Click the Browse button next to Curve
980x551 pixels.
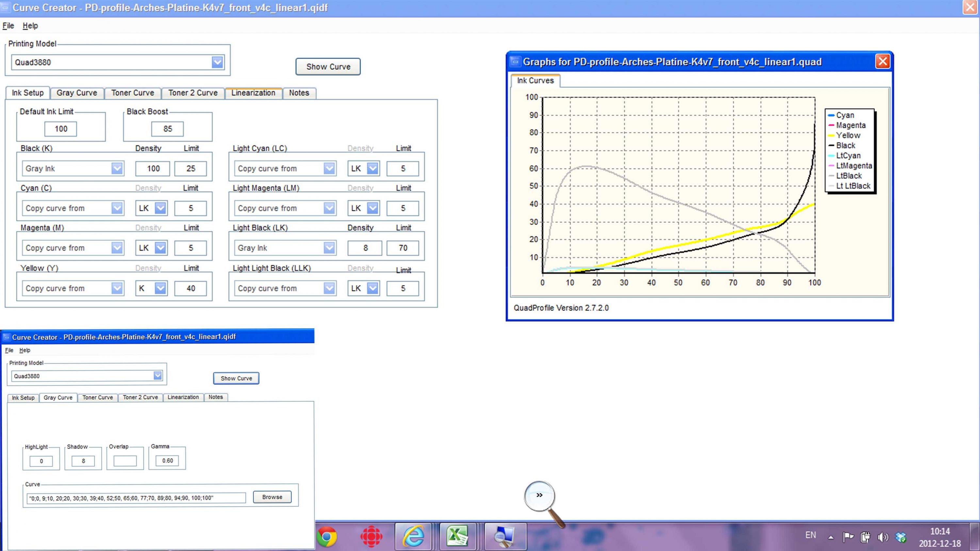272,497
